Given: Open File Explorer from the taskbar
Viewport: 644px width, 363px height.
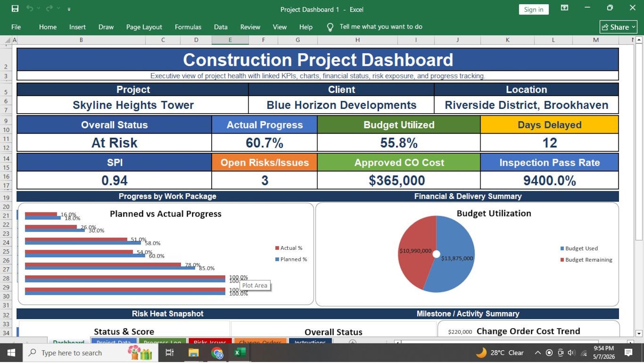Looking at the screenshot, I should [193, 353].
